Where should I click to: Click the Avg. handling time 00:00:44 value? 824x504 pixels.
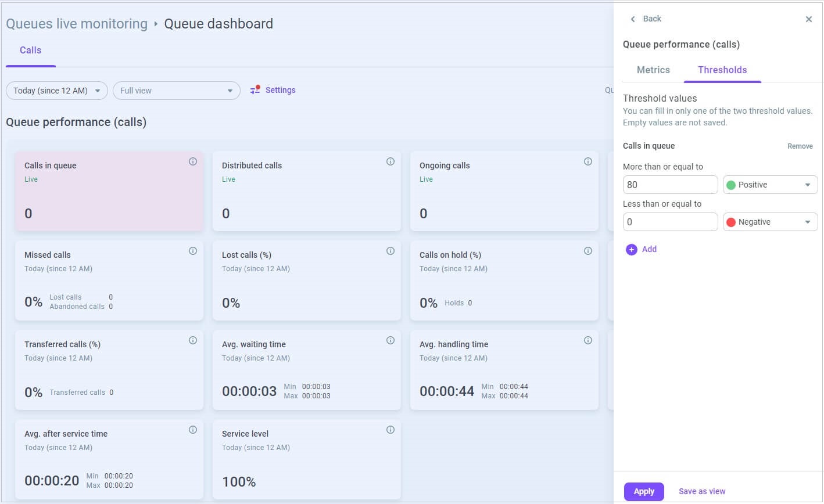[447, 391]
